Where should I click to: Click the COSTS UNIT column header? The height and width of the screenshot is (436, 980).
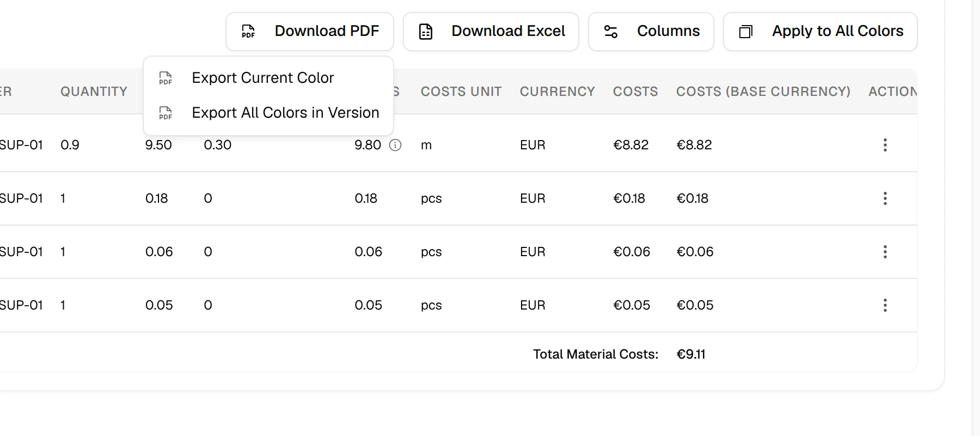(x=461, y=92)
